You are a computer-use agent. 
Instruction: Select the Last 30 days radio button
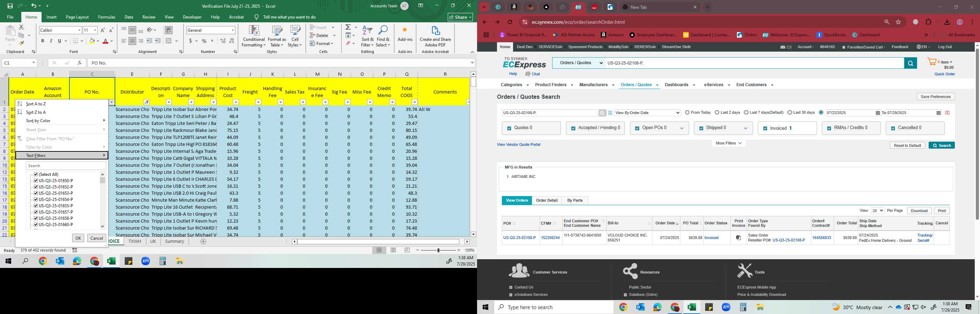tap(790, 113)
